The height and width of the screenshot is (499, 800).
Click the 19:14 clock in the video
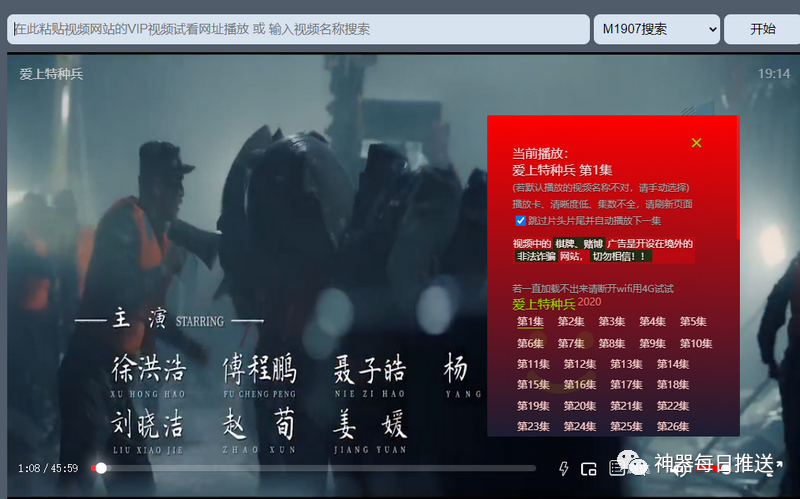click(x=774, y=74)
